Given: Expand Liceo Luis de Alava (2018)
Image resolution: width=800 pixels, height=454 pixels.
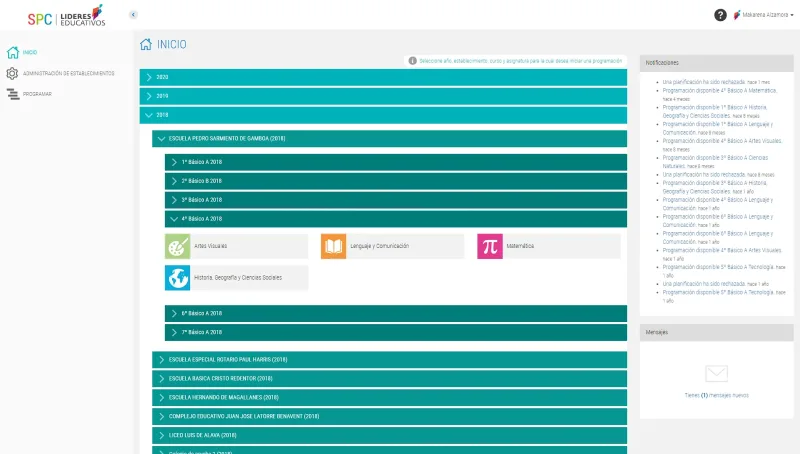Looking at the screenshot, I should click(x=389, y=435).
